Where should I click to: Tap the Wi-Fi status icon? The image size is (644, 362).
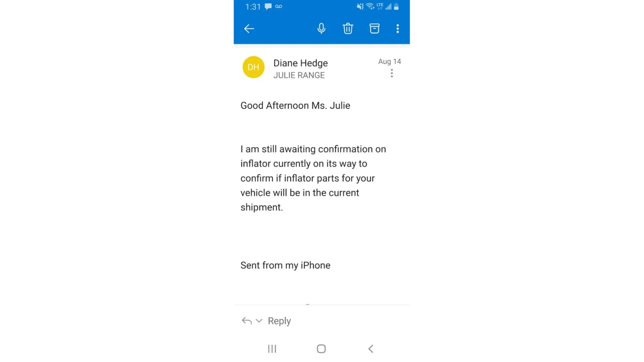[x=369, y=7]
